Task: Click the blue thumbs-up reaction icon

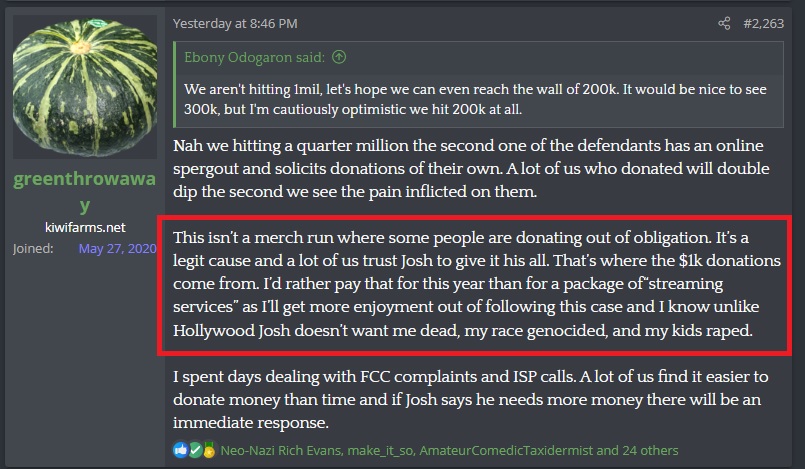Action: click(179, 448)
